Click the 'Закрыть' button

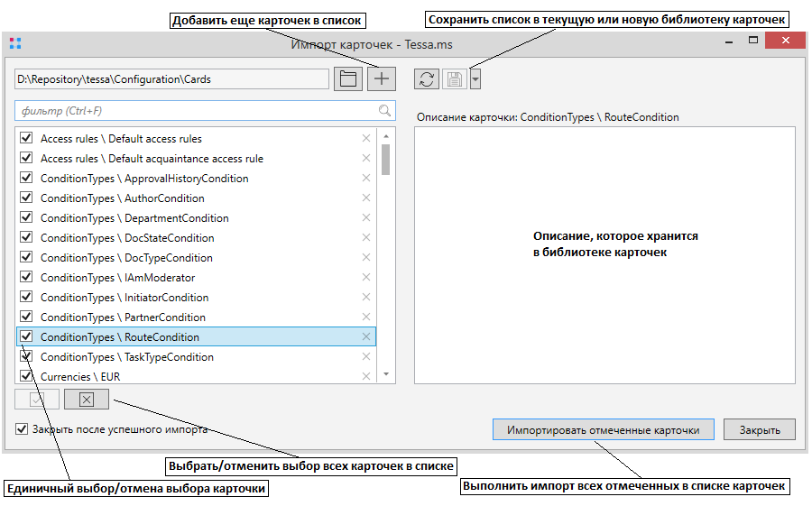[x=759, y=430]
